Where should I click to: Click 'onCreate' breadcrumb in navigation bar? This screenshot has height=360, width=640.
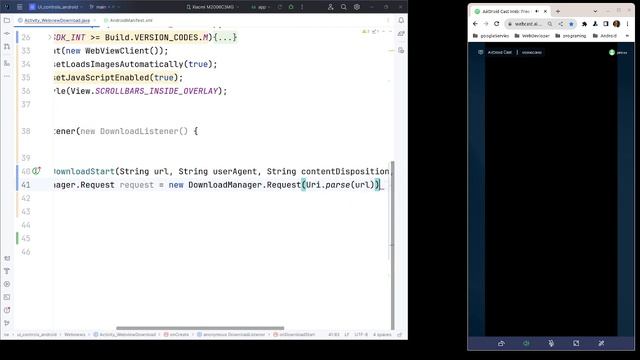[x=176, y=335]
